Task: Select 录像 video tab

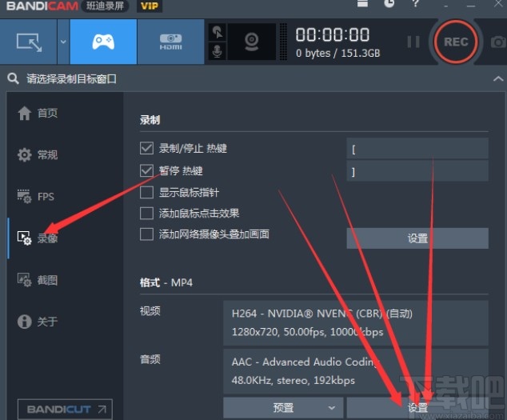Action: point(38,238)
